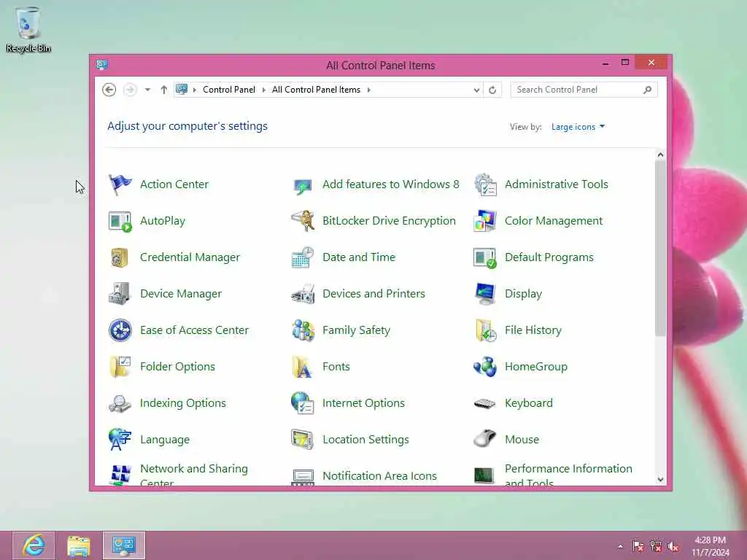Screen dimensions: 747x560
Task: Click the Control Panel breadcrumb
Action: (228, 90)
